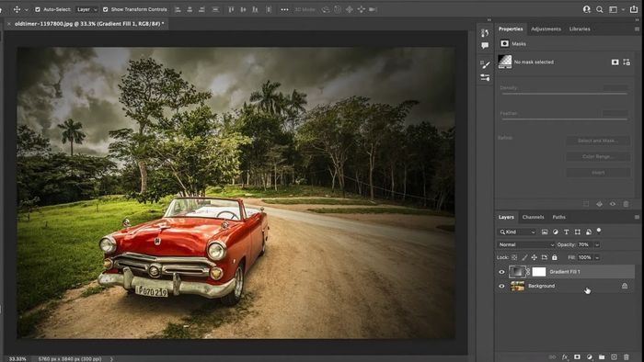The height and width of the screenshot is (362, 644).
Task: Click the Align left edges icon
Action: click(x=178, y=9)
